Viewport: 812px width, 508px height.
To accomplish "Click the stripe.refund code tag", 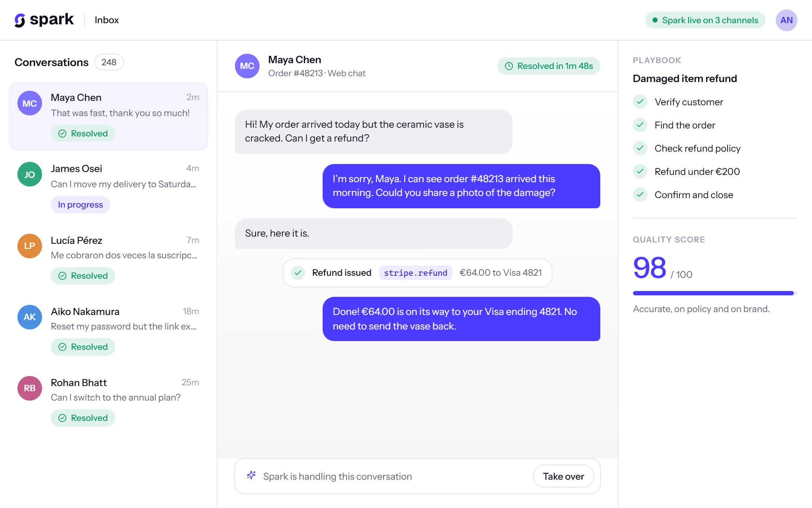I will (415, 273).
